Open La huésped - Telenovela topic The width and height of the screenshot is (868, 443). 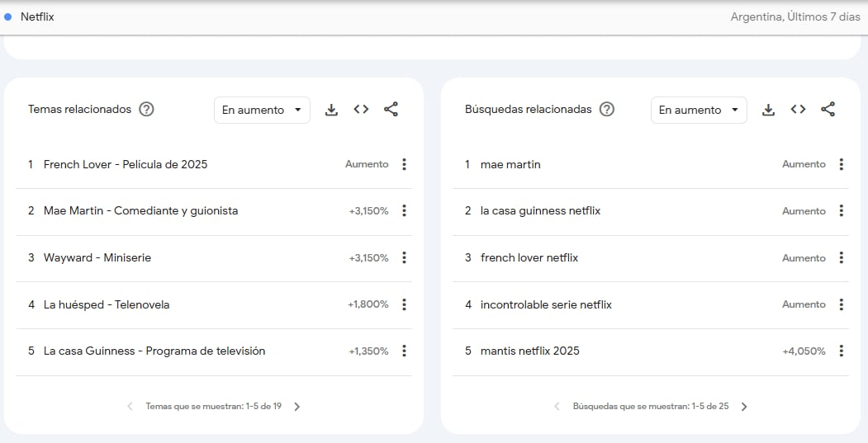click(107, 304)
